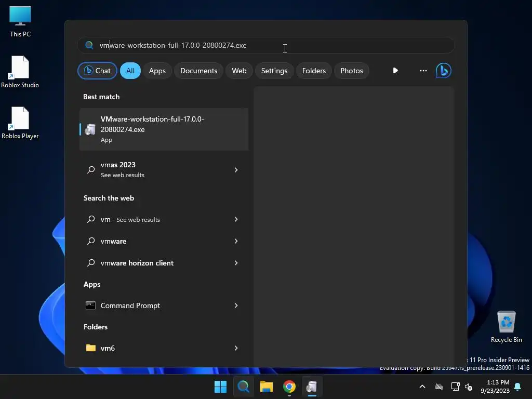Screen dimensions: 532x399
Task: Switch to the Settings filter
Action: pyautogui.click(x=274, y=71)
